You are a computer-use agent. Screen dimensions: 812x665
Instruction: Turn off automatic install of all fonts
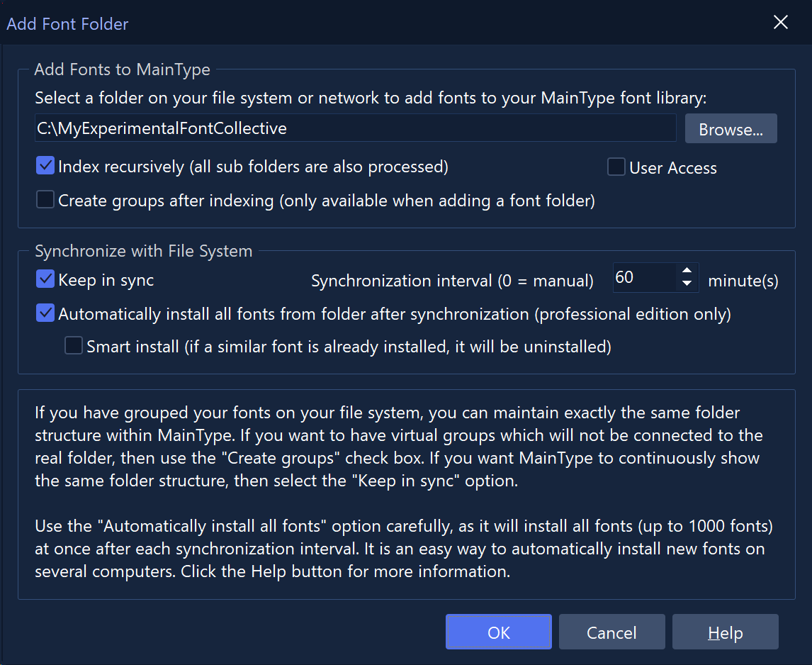pyautogui.click(x=46, y=313)
